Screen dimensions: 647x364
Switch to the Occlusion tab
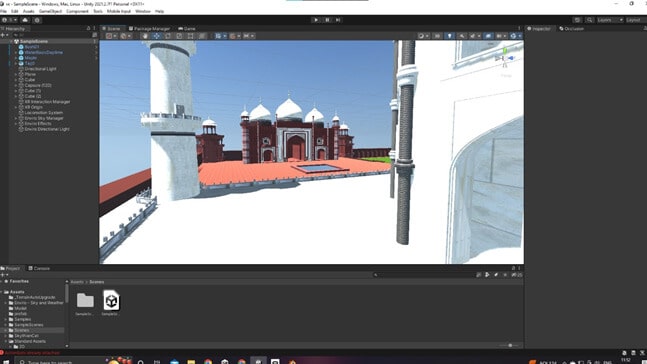[571, 28]
